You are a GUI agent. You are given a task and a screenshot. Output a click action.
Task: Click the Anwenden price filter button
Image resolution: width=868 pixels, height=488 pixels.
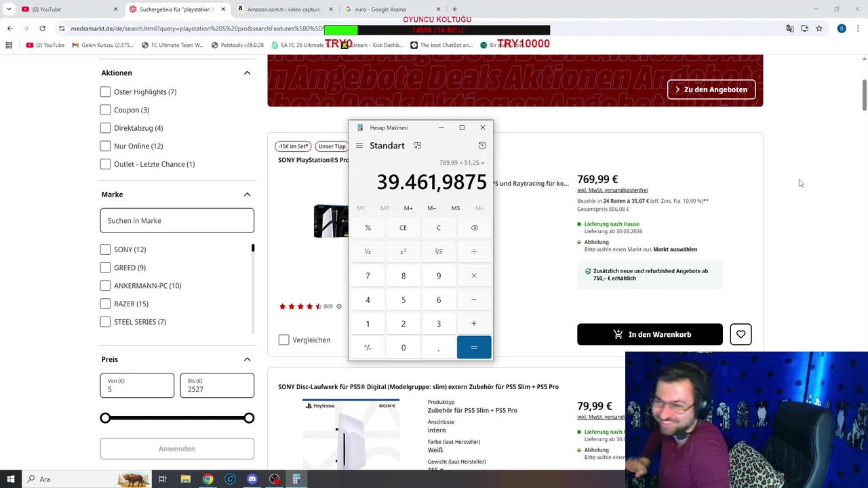pos(177,449)
